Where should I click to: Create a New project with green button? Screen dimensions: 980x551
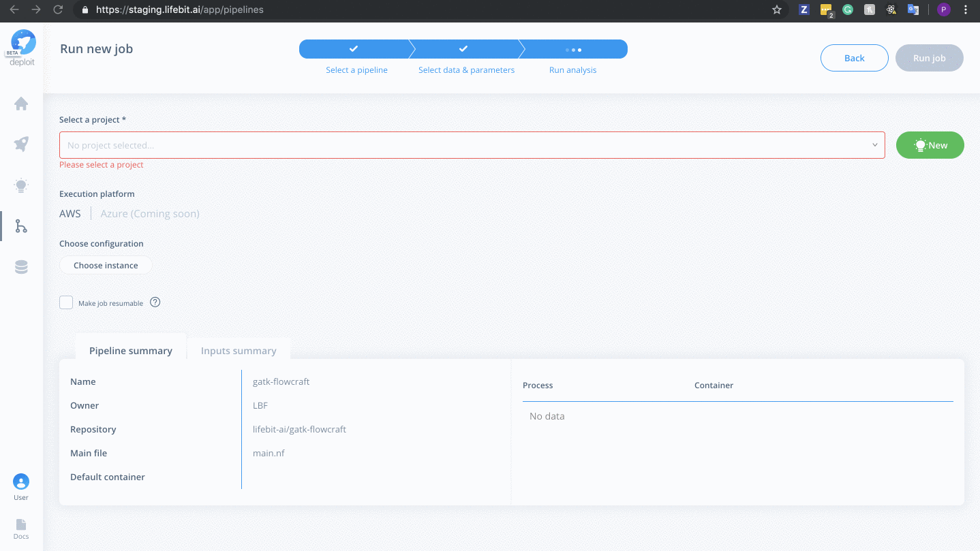(930, 145)
